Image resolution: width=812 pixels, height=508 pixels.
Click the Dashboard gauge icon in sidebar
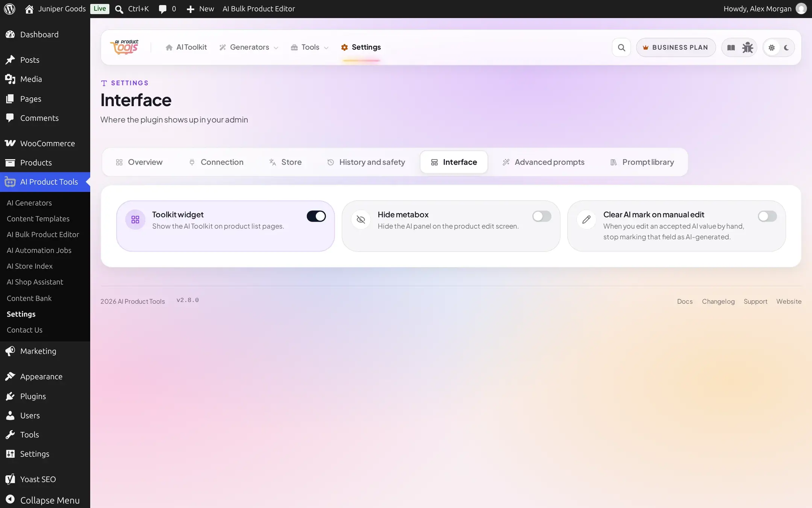coord(10,34)
